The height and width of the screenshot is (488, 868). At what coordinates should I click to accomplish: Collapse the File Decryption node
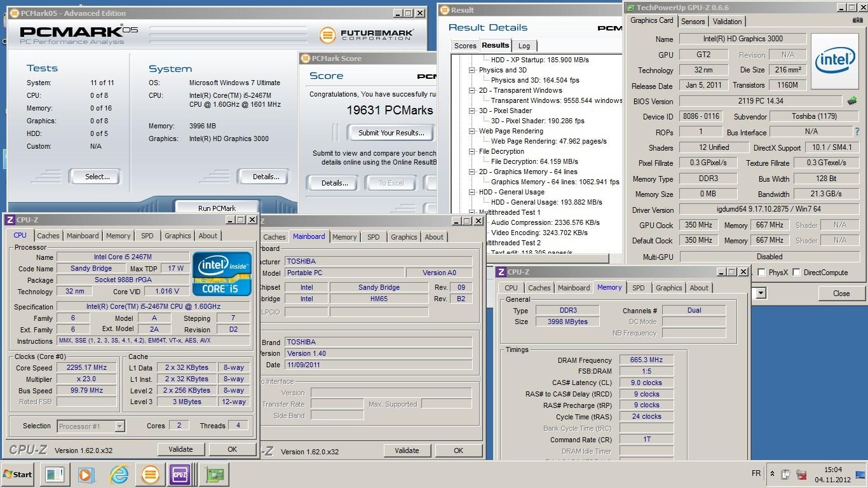coord(472,151)
